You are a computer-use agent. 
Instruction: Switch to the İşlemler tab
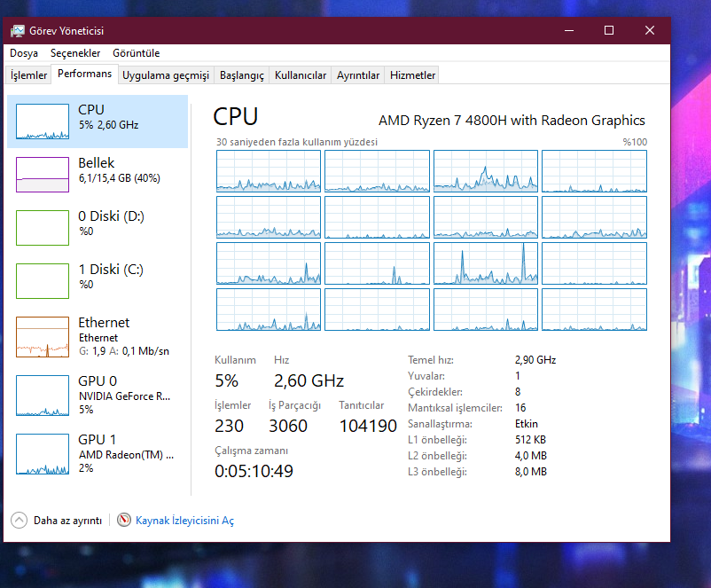[x=28, y=75]
